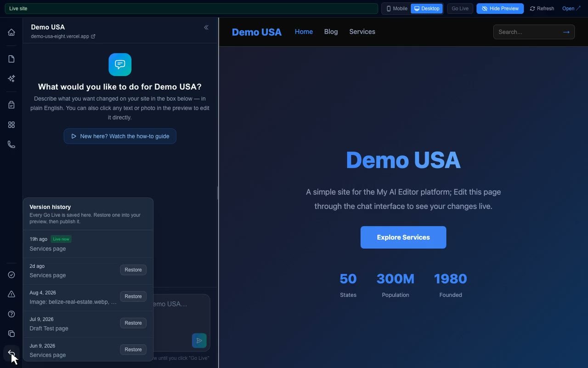
Task: Watch the how-to guide
Action: tap(120, 136)
